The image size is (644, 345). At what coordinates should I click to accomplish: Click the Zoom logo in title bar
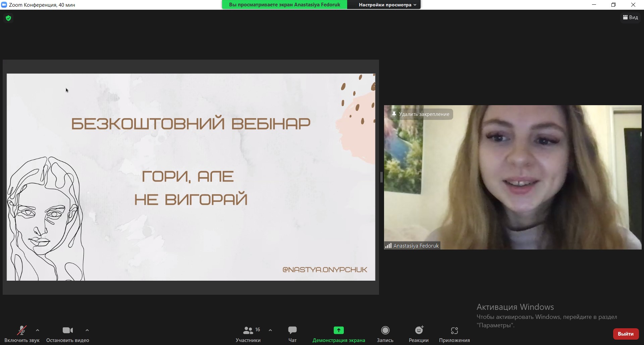click(4, 5)
